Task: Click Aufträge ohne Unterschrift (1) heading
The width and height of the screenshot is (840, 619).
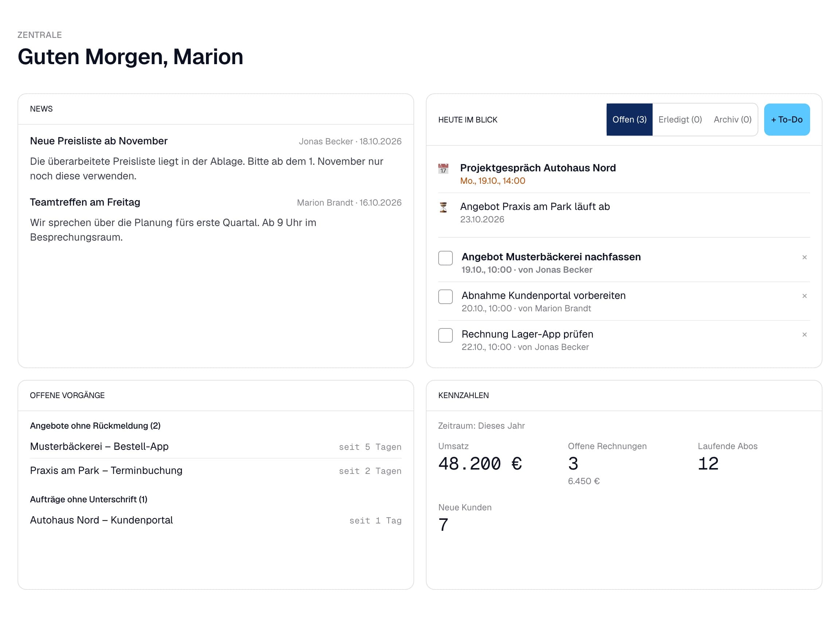Action: tap(89, 499)
